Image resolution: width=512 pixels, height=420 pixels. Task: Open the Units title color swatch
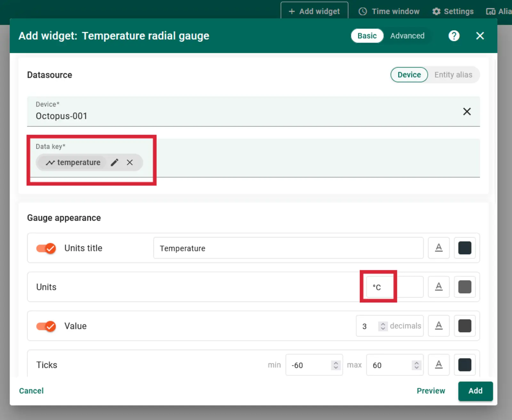pyautogui.click(x=465, y=248)
